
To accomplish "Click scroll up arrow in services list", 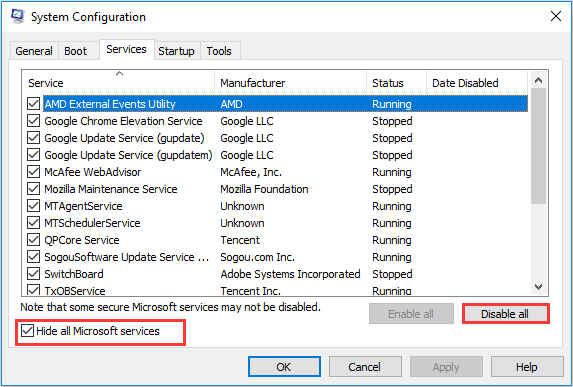I will click(x=538, y=80).
